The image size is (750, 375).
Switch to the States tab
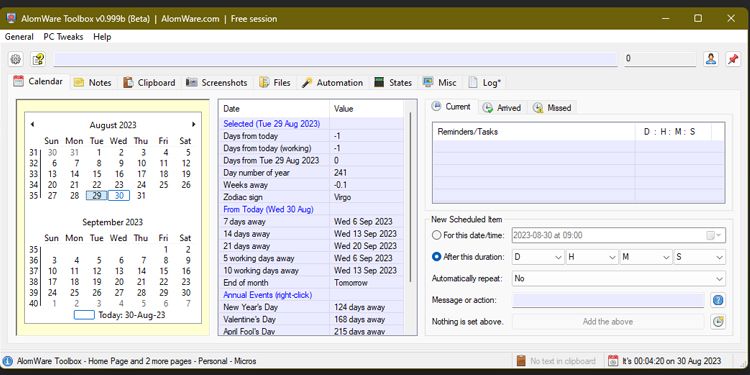(x=393, y=82)
